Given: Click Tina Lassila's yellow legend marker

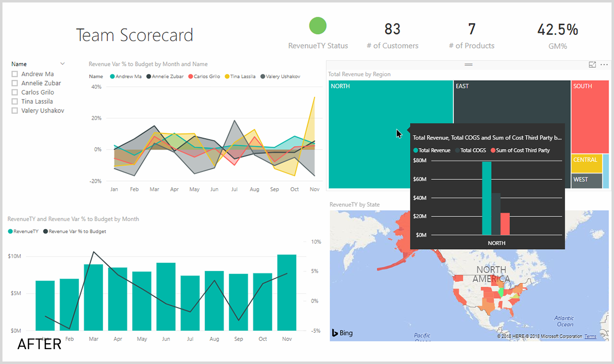Looking at the screenshot, I should coord(227,77).
